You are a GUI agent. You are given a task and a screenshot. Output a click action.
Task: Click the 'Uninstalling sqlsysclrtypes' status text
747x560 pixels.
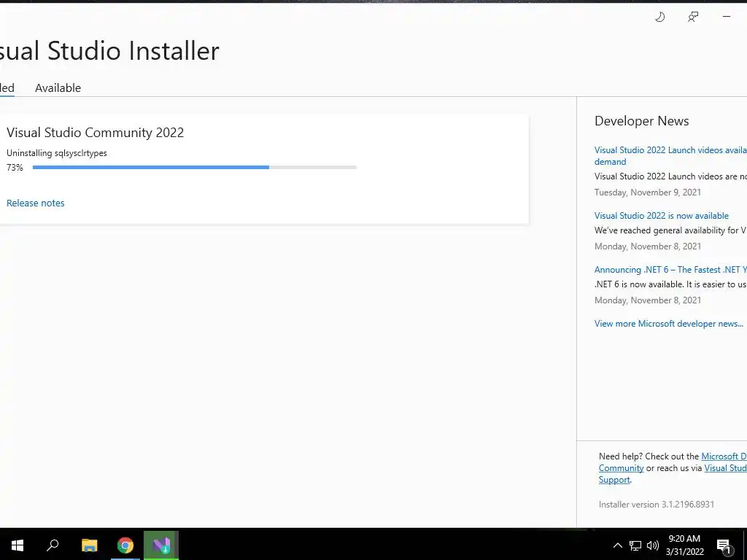pyautogui.click(x=57, y=153)
